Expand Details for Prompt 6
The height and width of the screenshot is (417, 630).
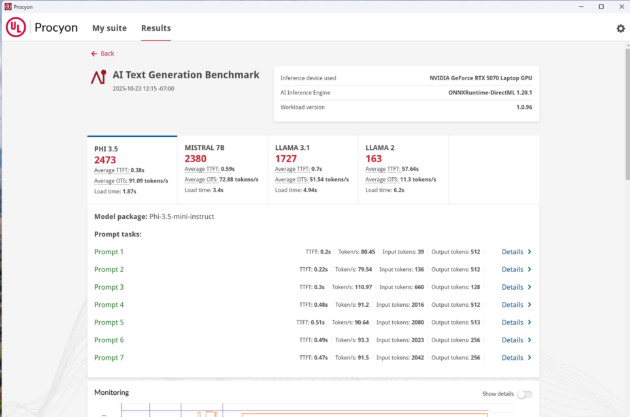516,340
